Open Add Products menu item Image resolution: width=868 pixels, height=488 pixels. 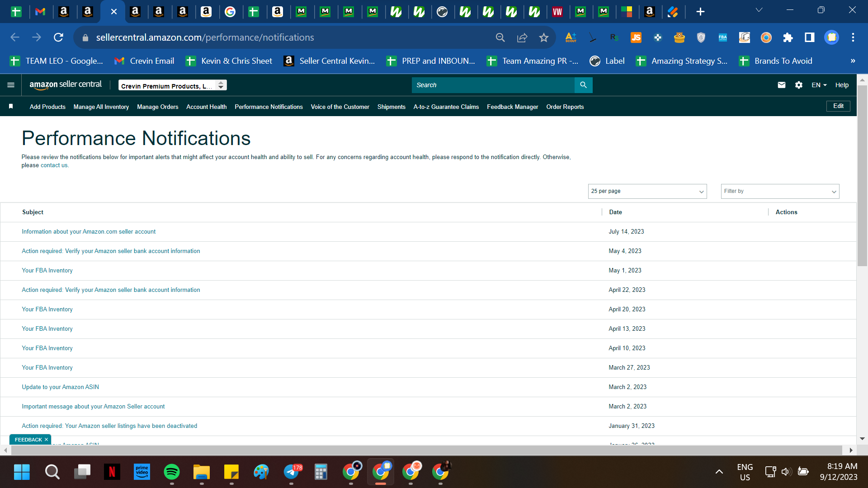tap(47, 107)
